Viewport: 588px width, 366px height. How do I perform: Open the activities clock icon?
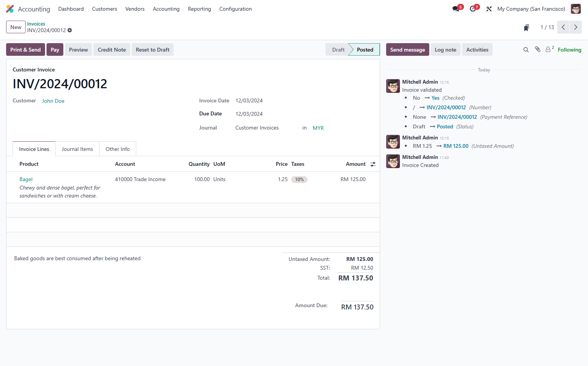(473, 9)
